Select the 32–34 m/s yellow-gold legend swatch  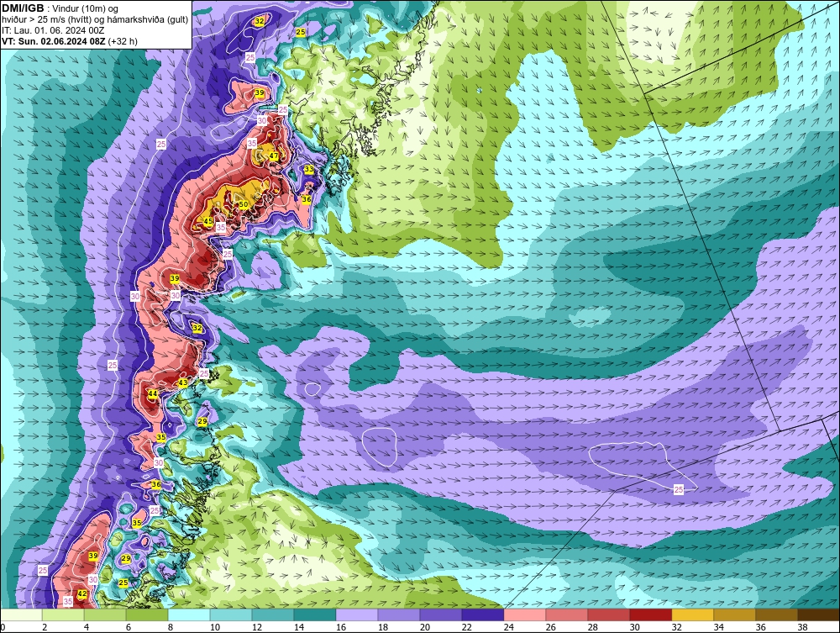693,615
